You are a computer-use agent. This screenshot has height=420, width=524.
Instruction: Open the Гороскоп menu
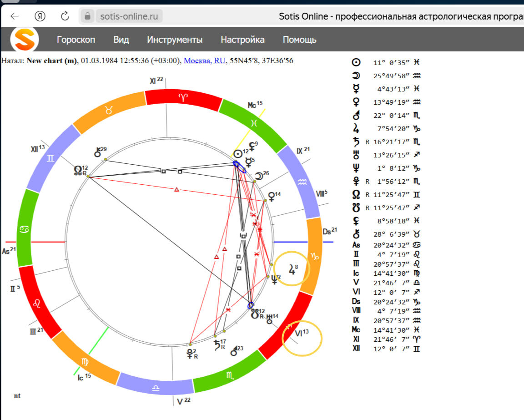pos(76,40)
